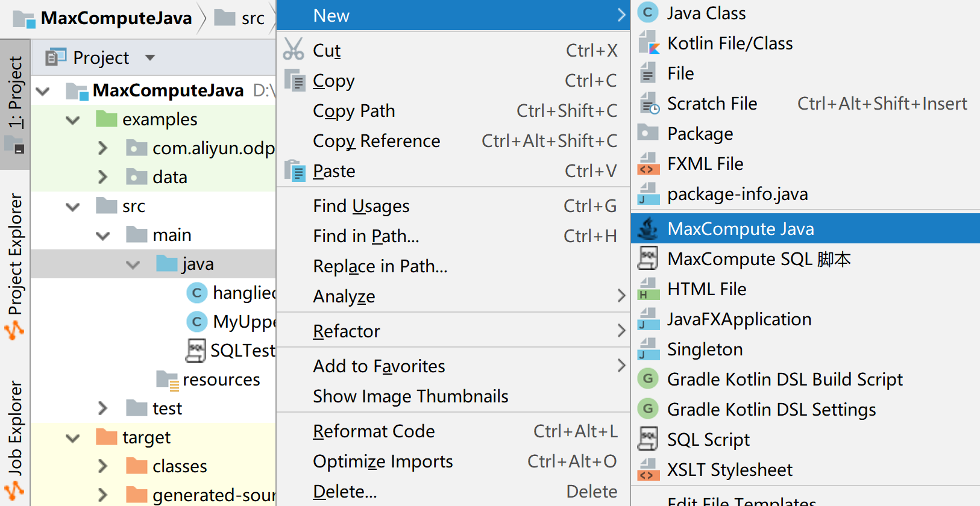Click the XSLT Stylesheet icon
Screen dimensions: 980x506
coord(648,470)
